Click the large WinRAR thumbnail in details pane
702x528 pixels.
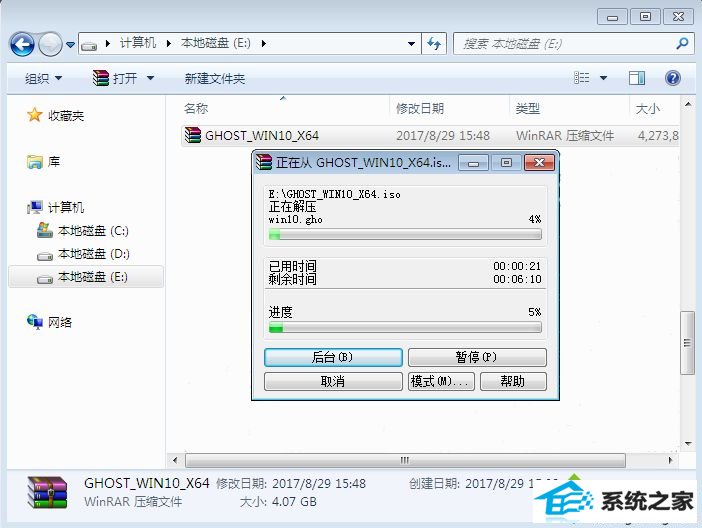point(47,492)
